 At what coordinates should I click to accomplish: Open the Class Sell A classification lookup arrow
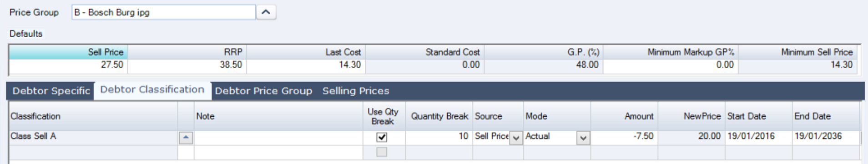point(186,138)
